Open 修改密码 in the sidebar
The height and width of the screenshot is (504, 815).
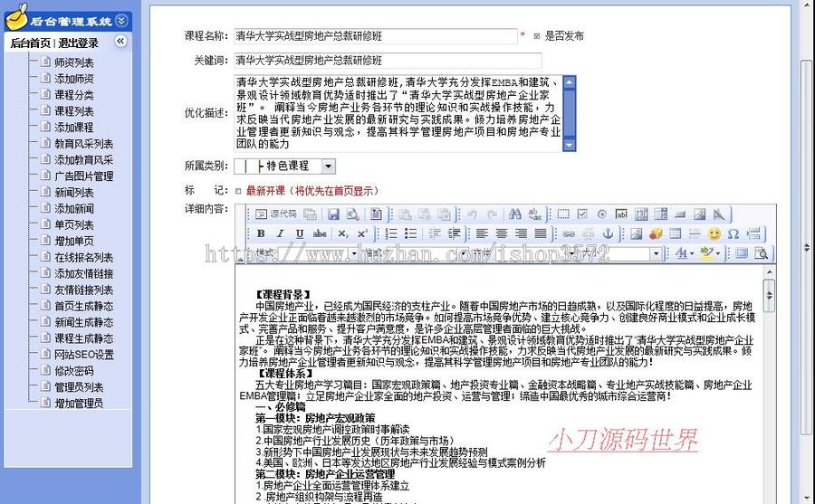click(74, 371)
